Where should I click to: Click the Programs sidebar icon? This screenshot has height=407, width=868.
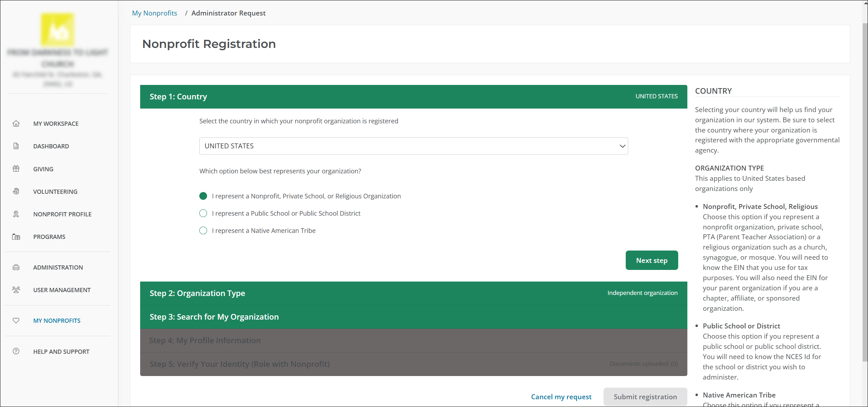click(x=16, y=237)
